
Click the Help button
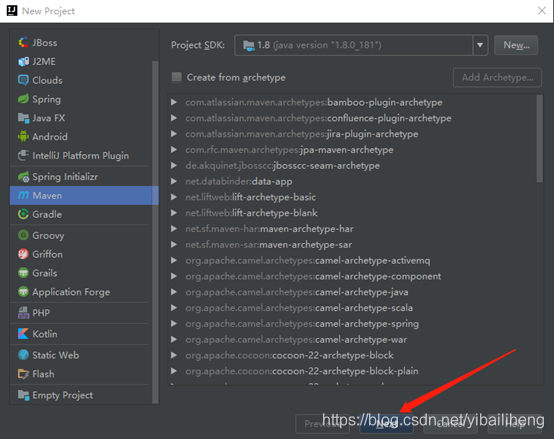point(514,424)
